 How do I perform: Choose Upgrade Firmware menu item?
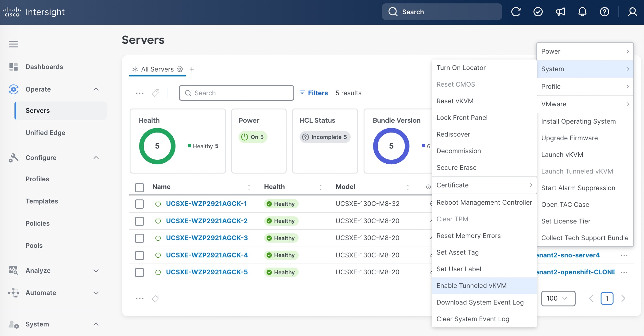click(585, 138)
